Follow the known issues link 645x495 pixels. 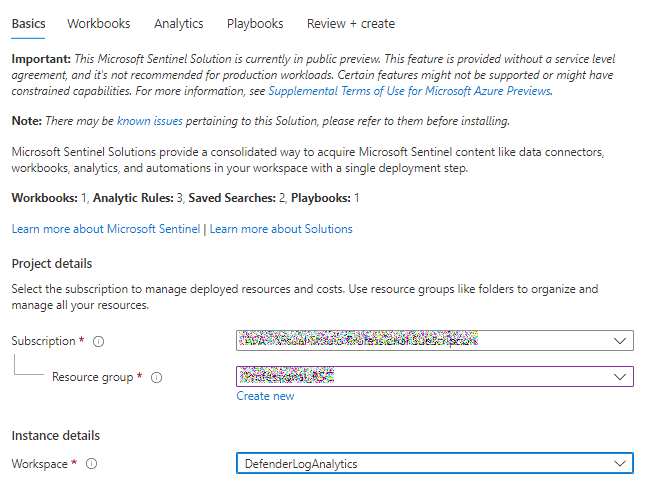coord(147,121)
